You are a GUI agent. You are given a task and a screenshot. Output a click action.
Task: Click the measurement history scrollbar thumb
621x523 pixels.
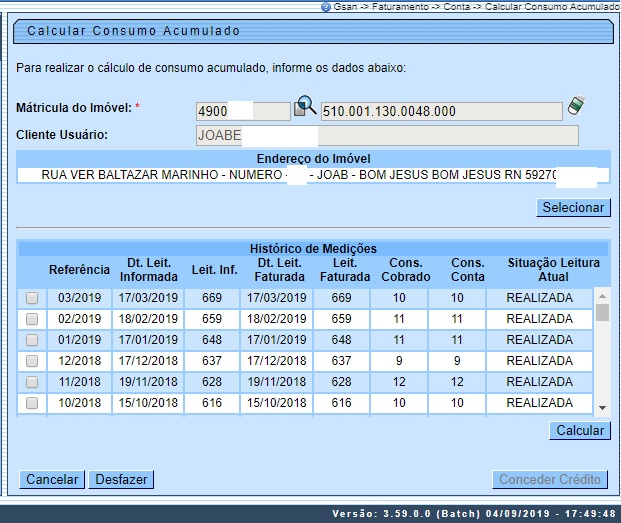pos(602,312)
